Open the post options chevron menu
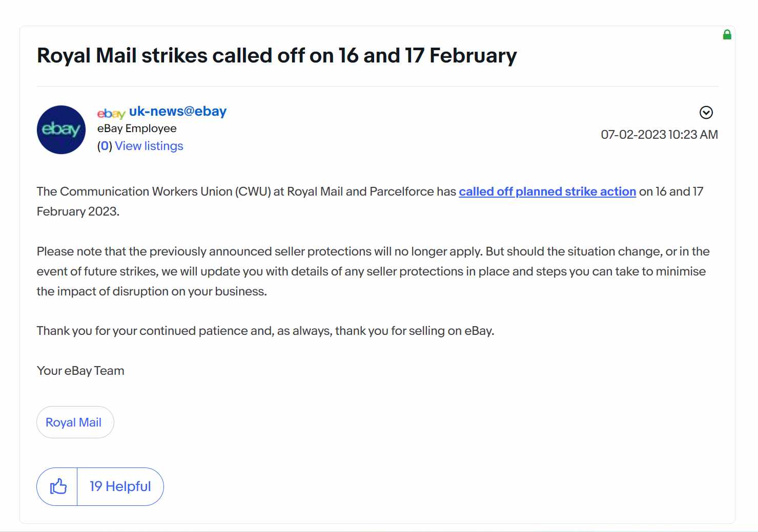This screenshot has height=532, width=758. point(706,112)
